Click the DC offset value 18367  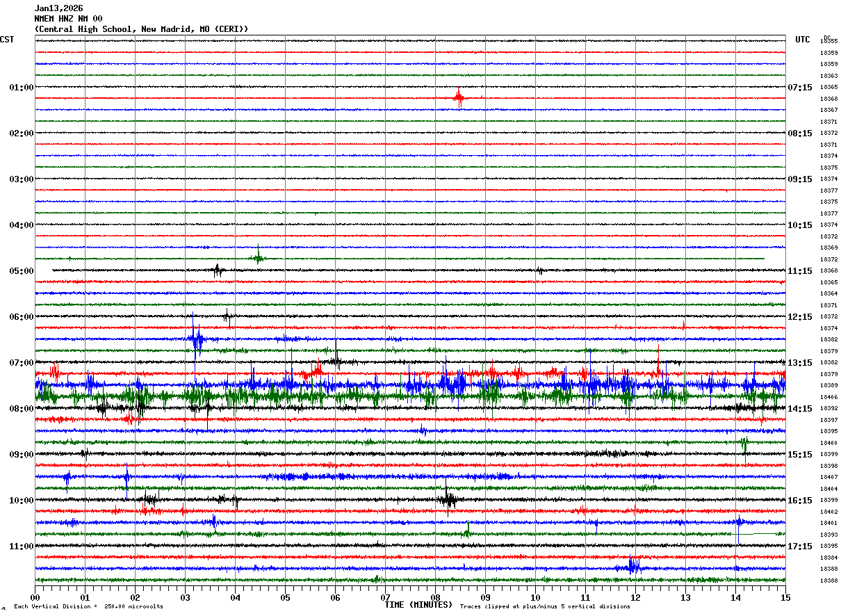(x=828, y=111)
